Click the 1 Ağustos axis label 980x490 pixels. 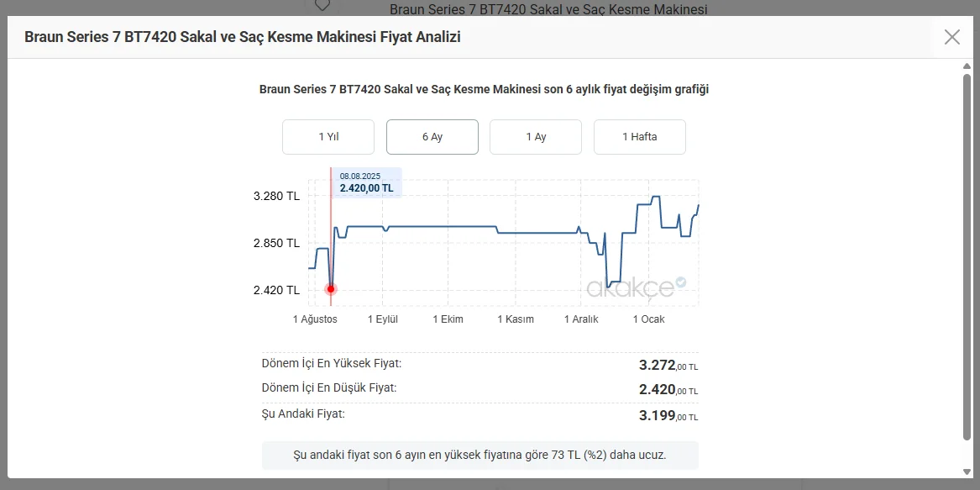coord(315,319)
